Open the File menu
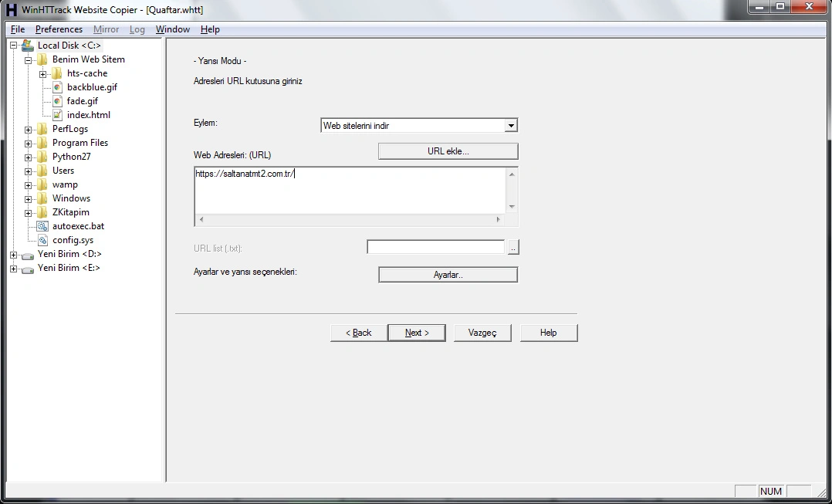 click(18, 29)
